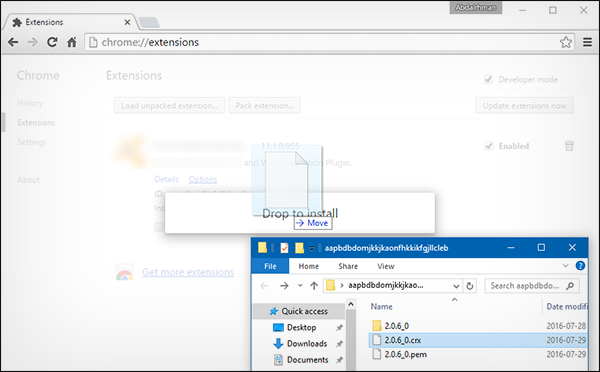The width and height of the screenshot is (600, 372).
Task: Open the Share ribbon tab in Explorer
Action: point(348,266)
